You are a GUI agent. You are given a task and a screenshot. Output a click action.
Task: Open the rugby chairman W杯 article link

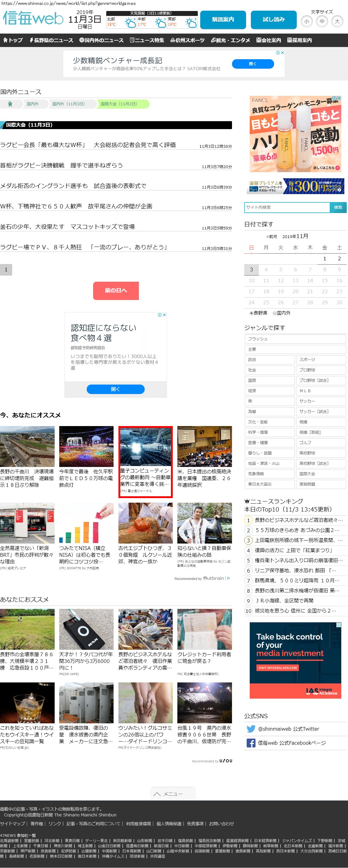pyautogui.click(x=88, y=145)
